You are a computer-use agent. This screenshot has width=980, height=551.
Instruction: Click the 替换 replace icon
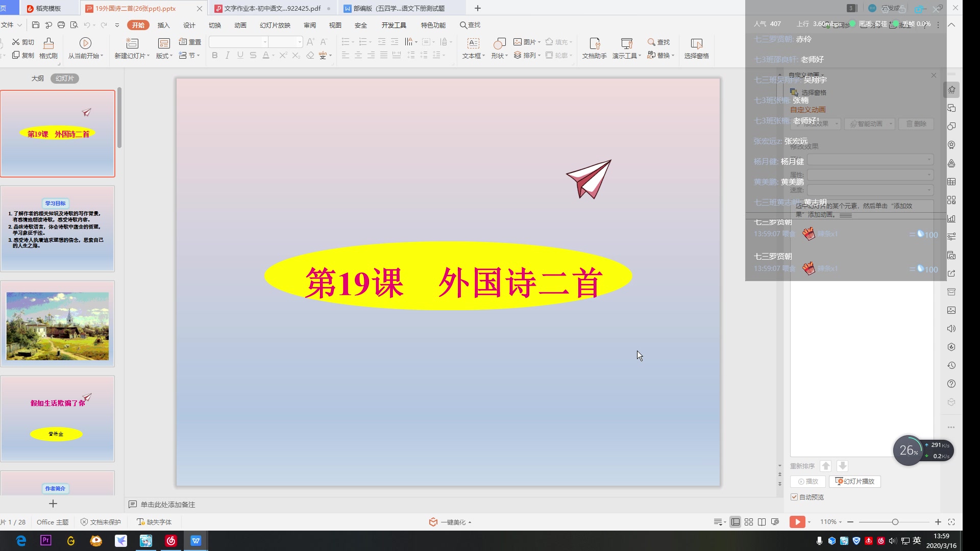point(651,55)
